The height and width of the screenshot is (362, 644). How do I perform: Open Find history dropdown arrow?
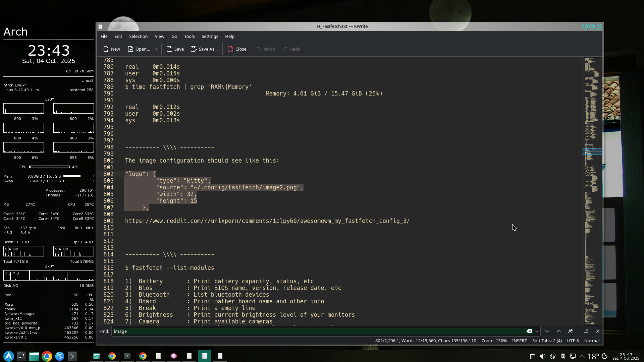coord(537,331)
